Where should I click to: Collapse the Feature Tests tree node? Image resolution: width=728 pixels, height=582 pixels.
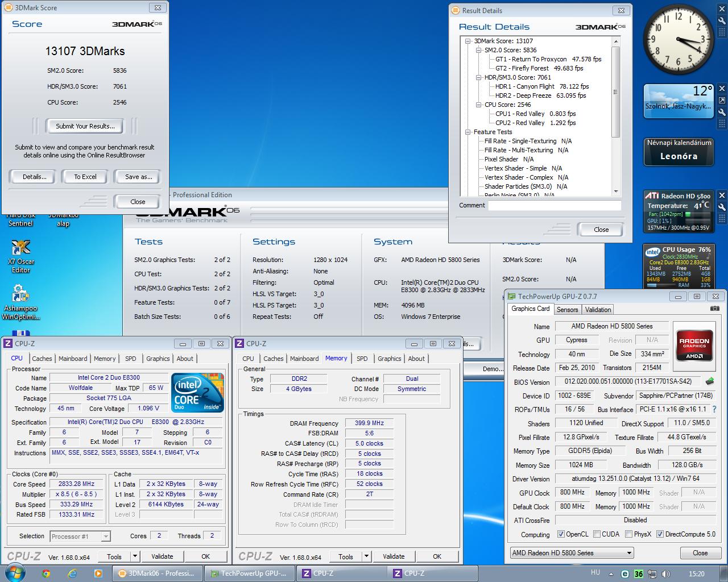point(468,132)
